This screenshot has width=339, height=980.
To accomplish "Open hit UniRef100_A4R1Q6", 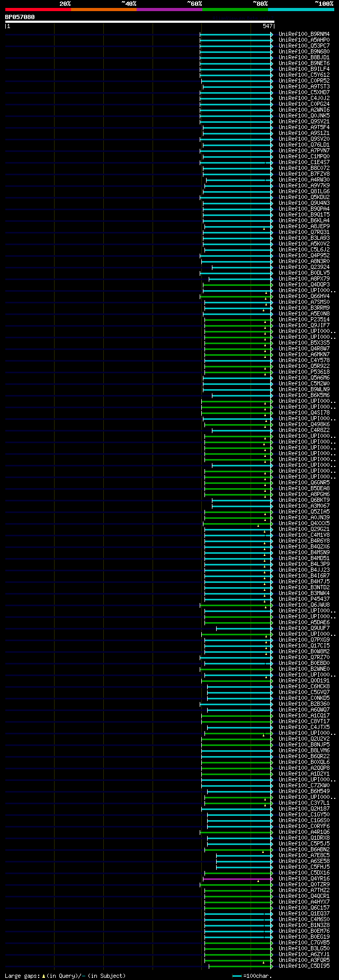I will 304,832.
